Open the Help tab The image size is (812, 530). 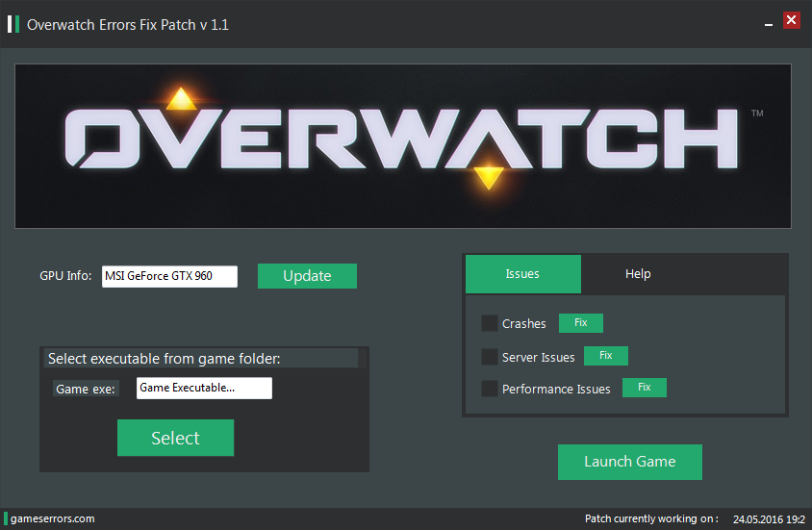pos(638,274)
